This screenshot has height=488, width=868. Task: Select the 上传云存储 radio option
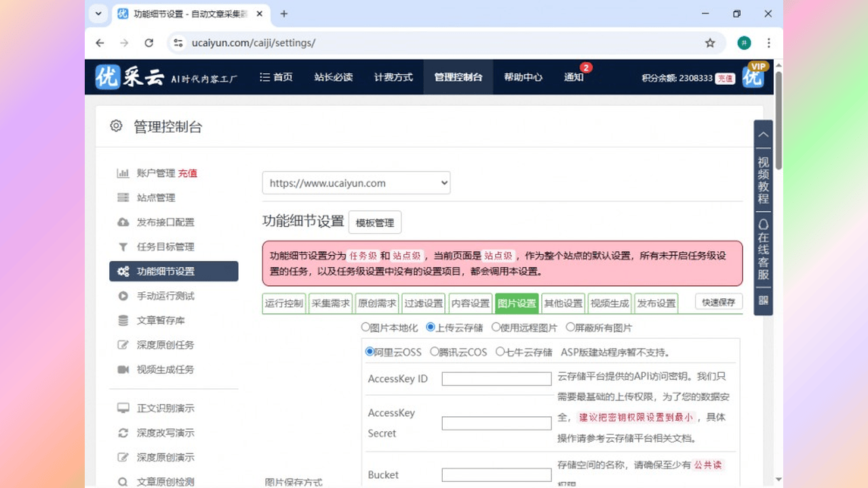pyautogui.click(x=430, y=327)
